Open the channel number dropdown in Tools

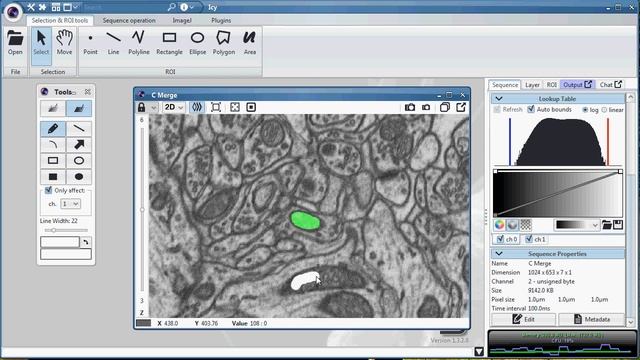pos(70,204)
